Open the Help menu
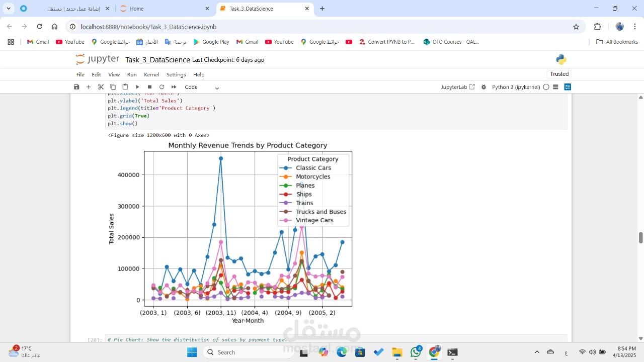This screenshot has height=362, width=644. coord(199,74)
